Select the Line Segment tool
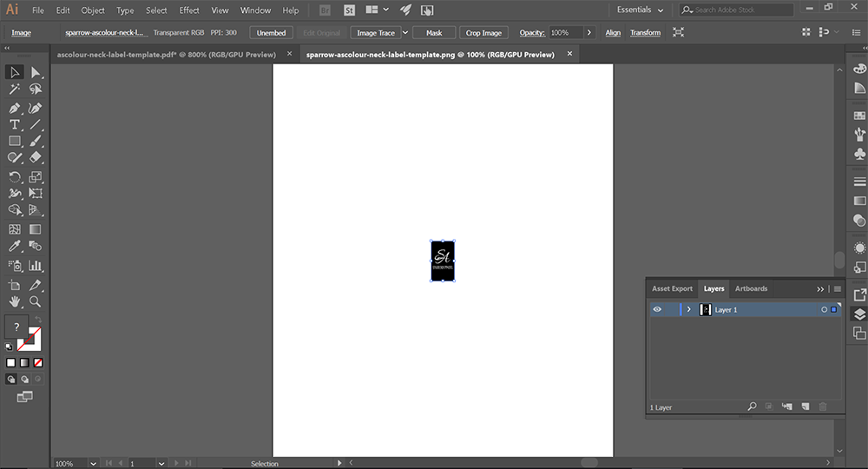The height and width of the screenshot is (469, 868). [36, 124]
